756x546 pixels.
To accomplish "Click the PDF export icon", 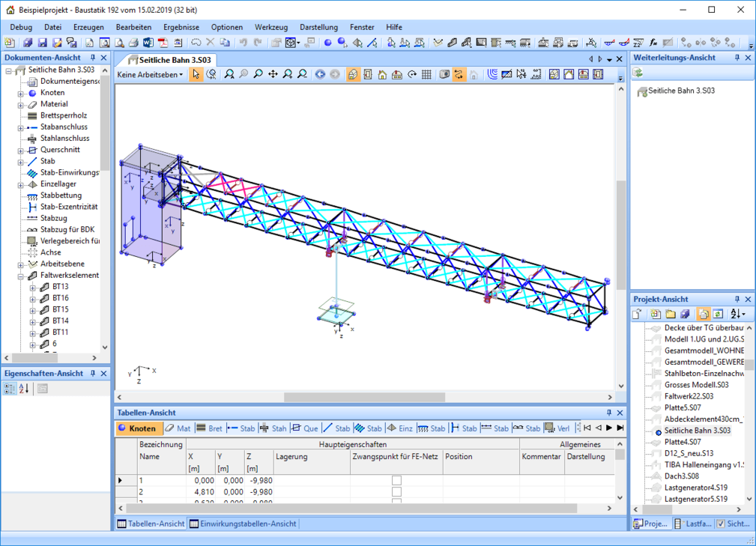I will (x=163, y=43).
